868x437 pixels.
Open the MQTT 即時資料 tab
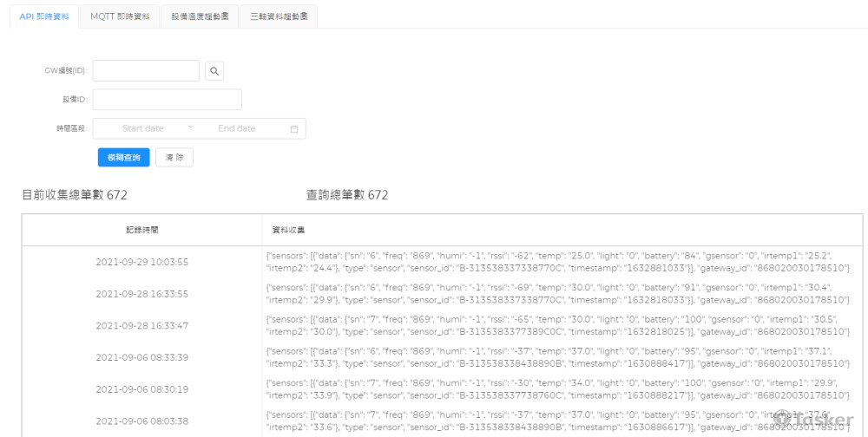tap(120, 16)
